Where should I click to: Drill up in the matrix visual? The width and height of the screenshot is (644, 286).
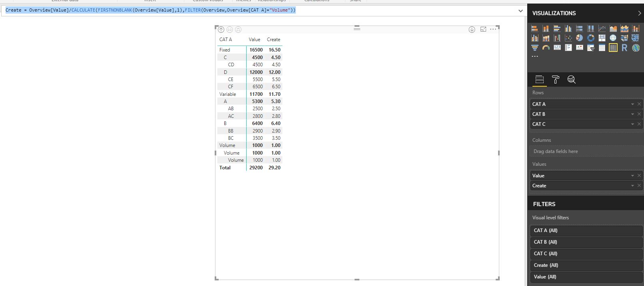tap(221, 30)
